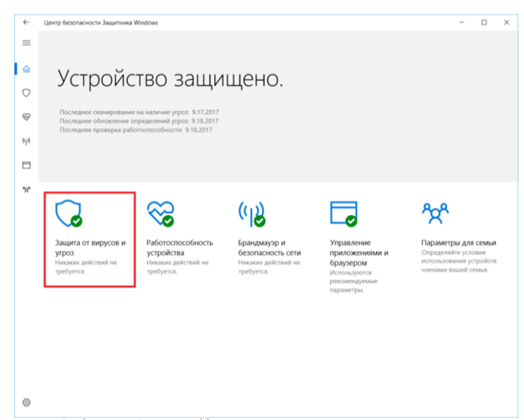The image size is (524, 420).
Task: Open firewall via sidebar antenna icon
Action: 26,141
